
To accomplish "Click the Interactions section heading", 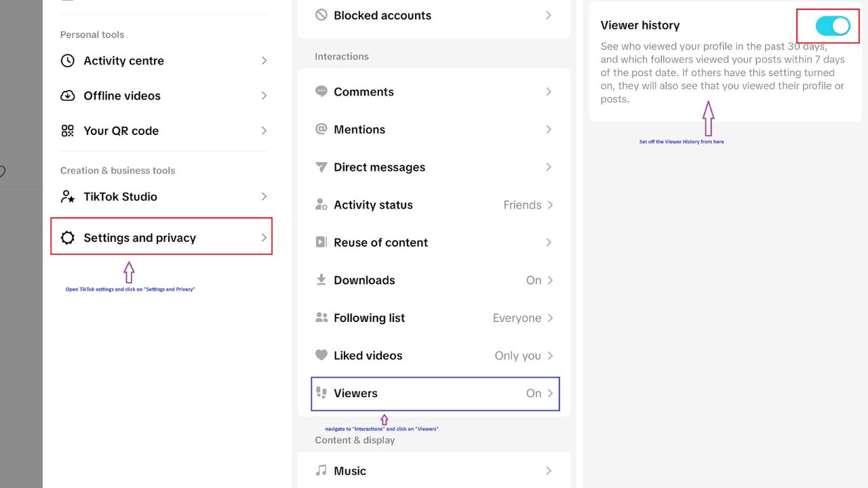I will pos(342,56).
